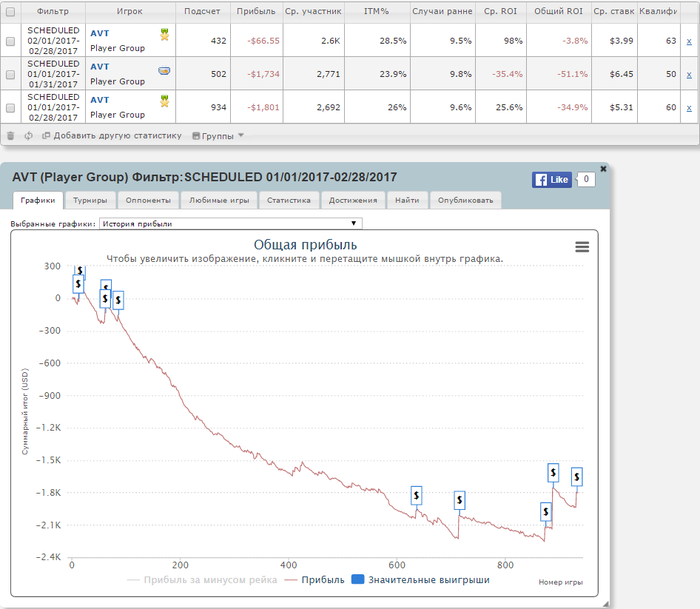Check the 02/01/2017-02/28/2017 filter row checkbox

[10, 41]
